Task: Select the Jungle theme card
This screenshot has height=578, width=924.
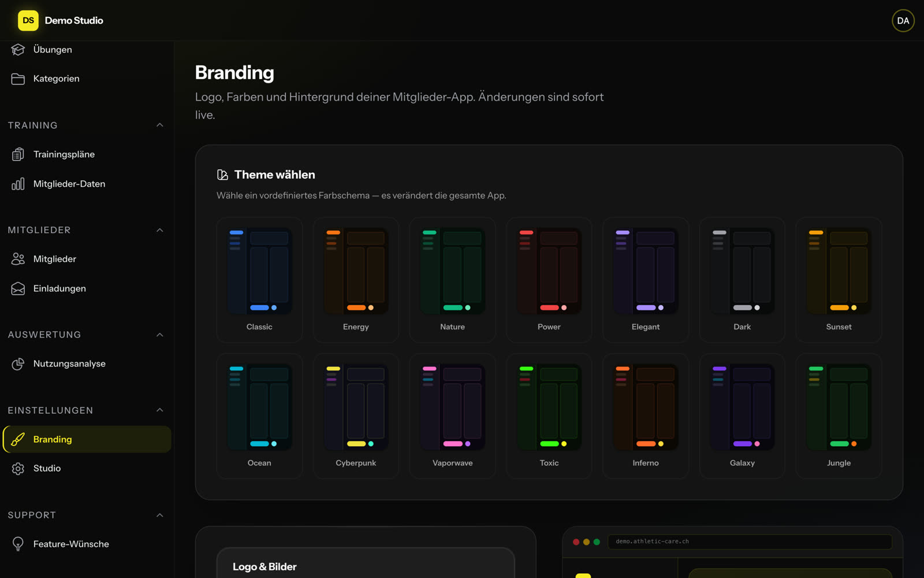Action: [x=839, y=416]
